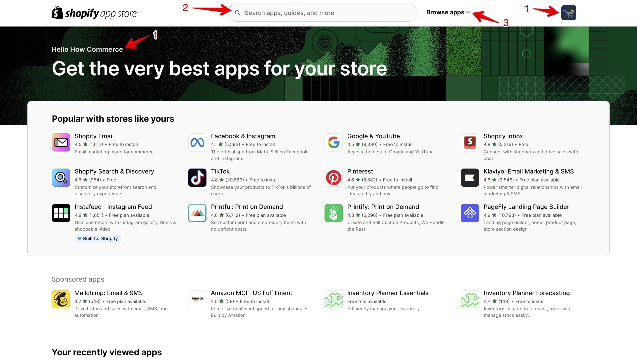Open PageFly Landing Page Builder link
Screen dimensions: 637x364
pos(526,207)
